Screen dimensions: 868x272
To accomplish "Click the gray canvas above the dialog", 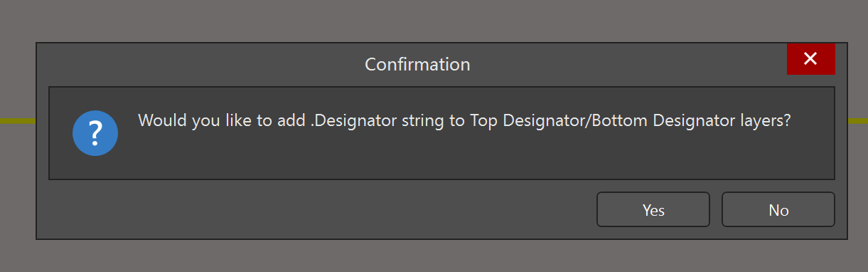I will 434,20.
